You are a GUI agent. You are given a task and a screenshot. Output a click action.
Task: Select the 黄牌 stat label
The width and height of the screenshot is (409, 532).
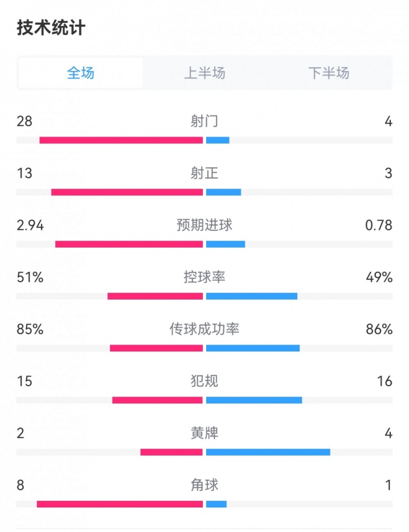pos(204,433)
